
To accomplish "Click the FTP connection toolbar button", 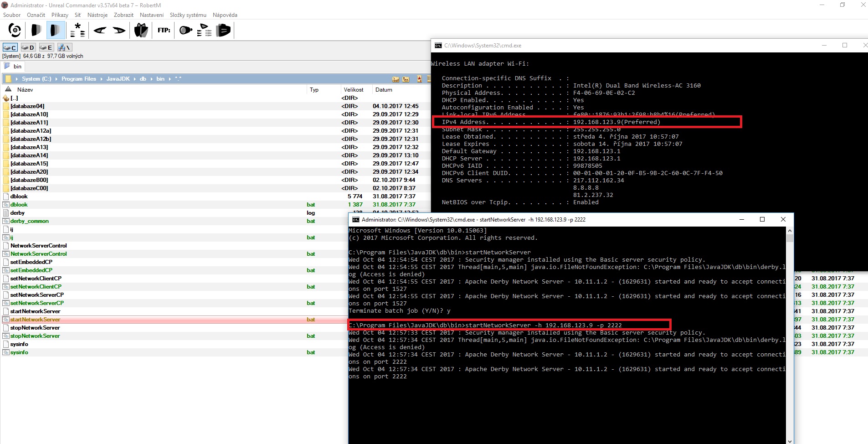I will (x=164, y=31).
